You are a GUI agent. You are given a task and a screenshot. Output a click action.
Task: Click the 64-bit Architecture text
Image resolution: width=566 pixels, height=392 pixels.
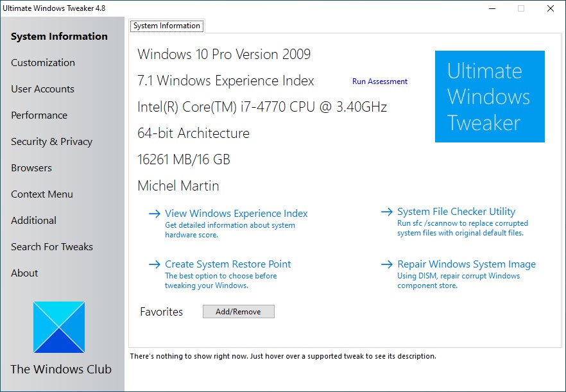[193, 133]
